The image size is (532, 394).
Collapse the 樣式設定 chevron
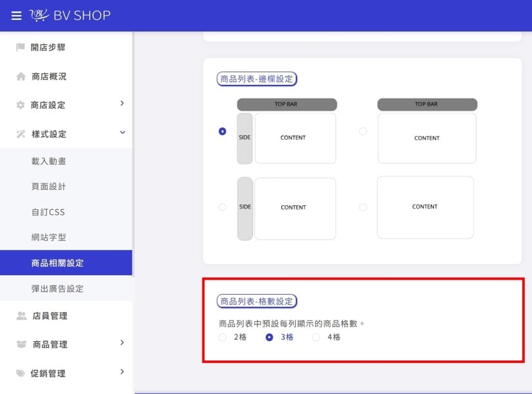tap(122, 132)
